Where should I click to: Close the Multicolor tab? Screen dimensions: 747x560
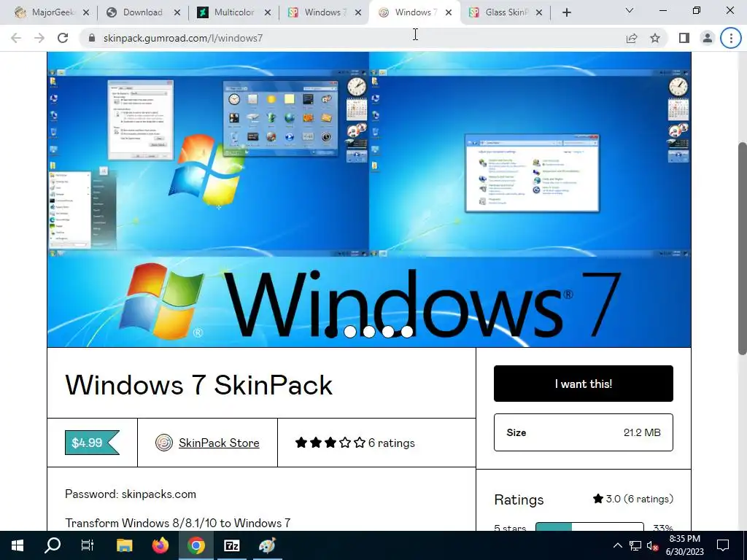point(268,12)
